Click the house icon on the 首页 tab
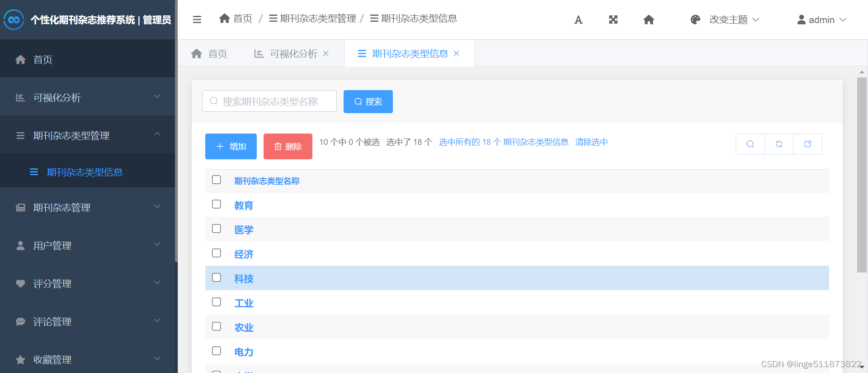 coord(197,53)
